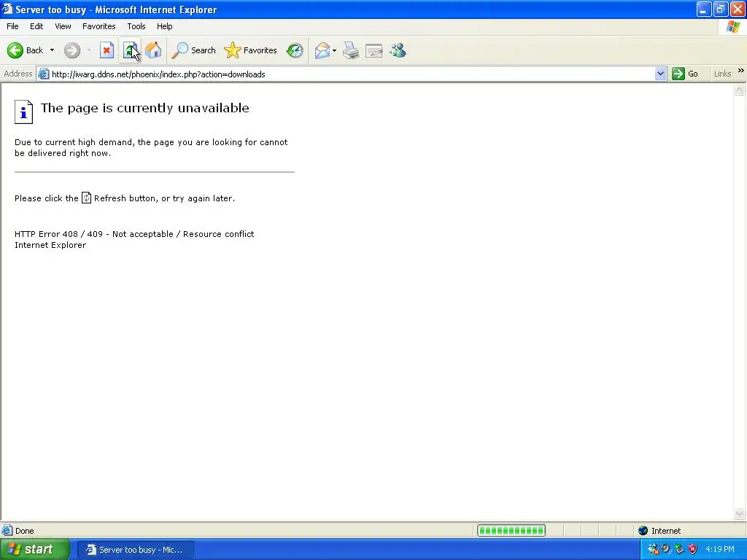Image resolution: width=747 pixels, height=560 pixels.
Task: Click the scrollbar up arrow
Action: [x=740, y=89]
